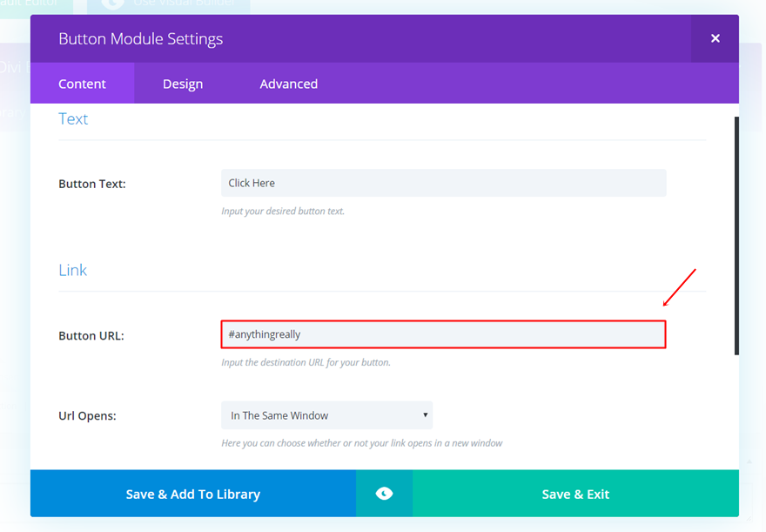The height and width of the screenshot is (532, 766).
Task: Go to the Advanced tab
Action: click(x=288, y=84)
